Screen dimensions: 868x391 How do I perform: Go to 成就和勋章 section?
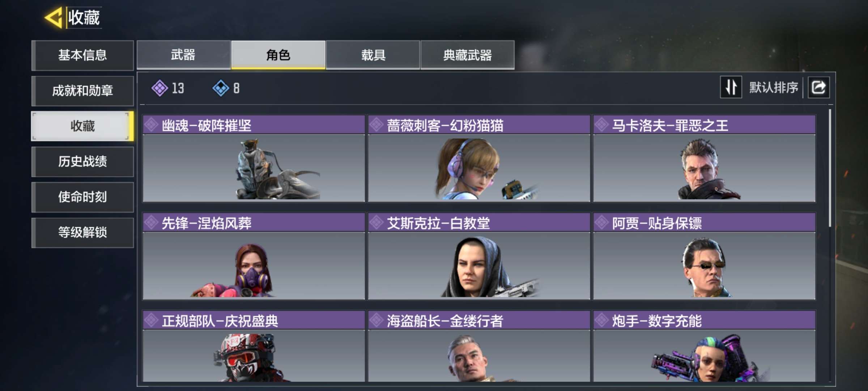coord(82,91)
